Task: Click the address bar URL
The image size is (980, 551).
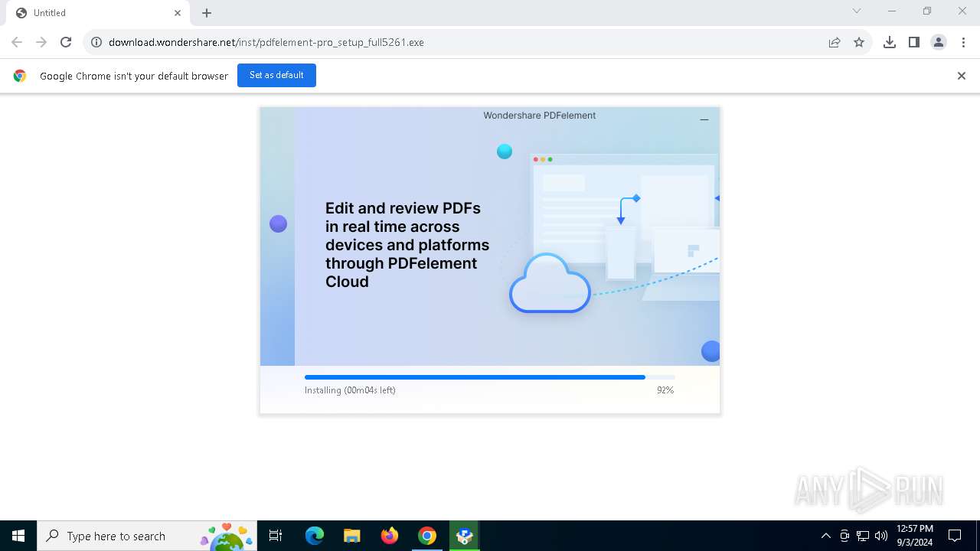Action: click(x=266, y=42)
